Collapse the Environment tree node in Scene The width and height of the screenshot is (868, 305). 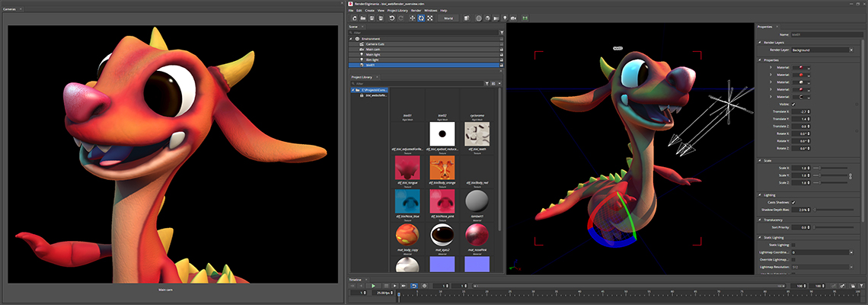pyautogui.click(x=351, y=39)
